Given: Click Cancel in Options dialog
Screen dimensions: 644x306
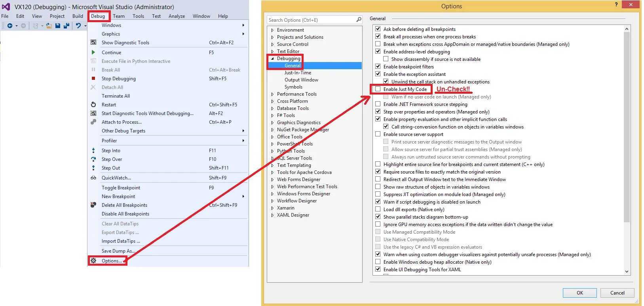Looking at the screenshot, I should (x=617, y=293).
